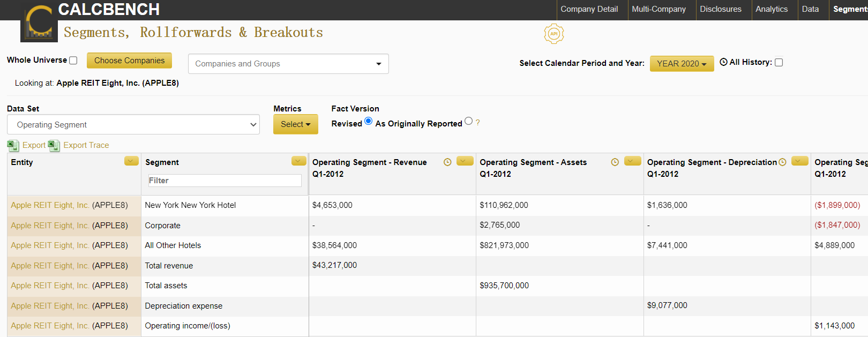
Task: Click the ($1,847,000) negative value
Action: [x=837, y=225]
